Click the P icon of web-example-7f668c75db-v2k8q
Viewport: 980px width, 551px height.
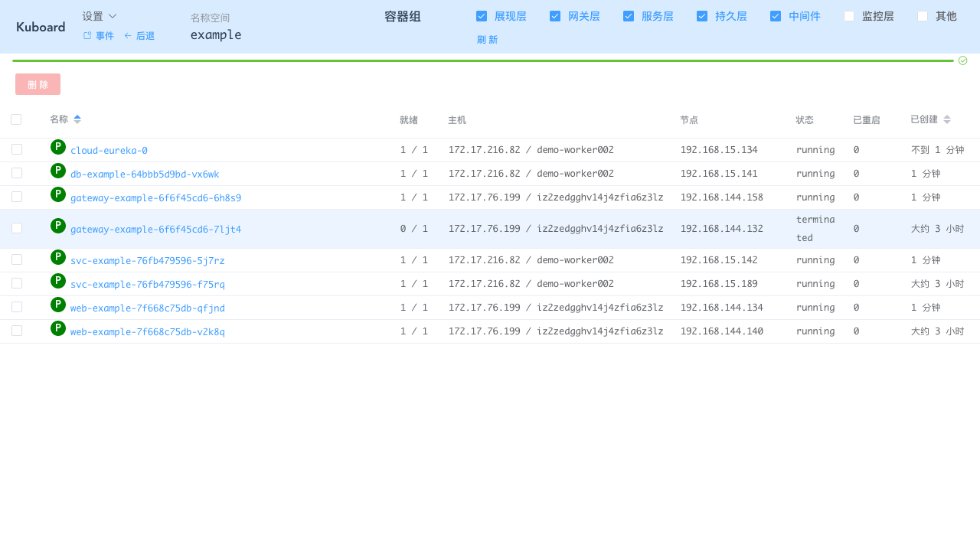pos(58,328)
